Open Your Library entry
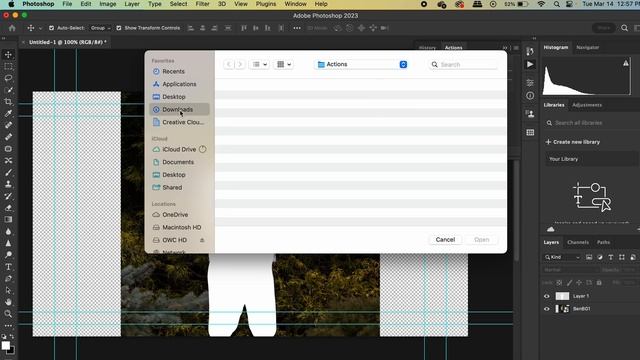 click(591, 159)
